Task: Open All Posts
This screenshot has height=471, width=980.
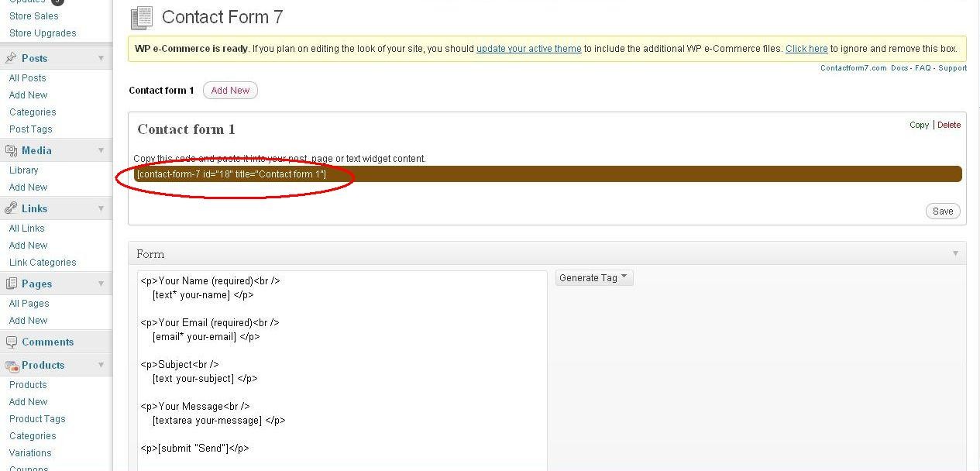Action: click(27, 78)
